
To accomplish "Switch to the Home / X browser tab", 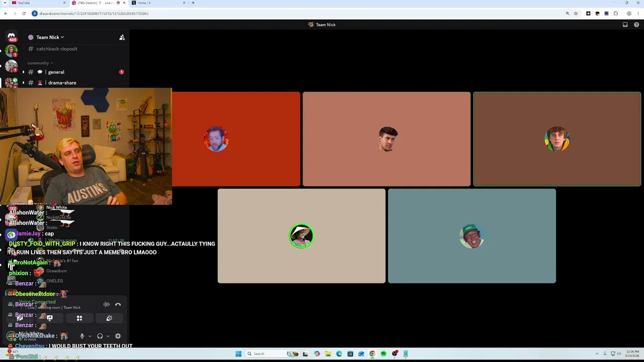I will click(x=158, y=3).
